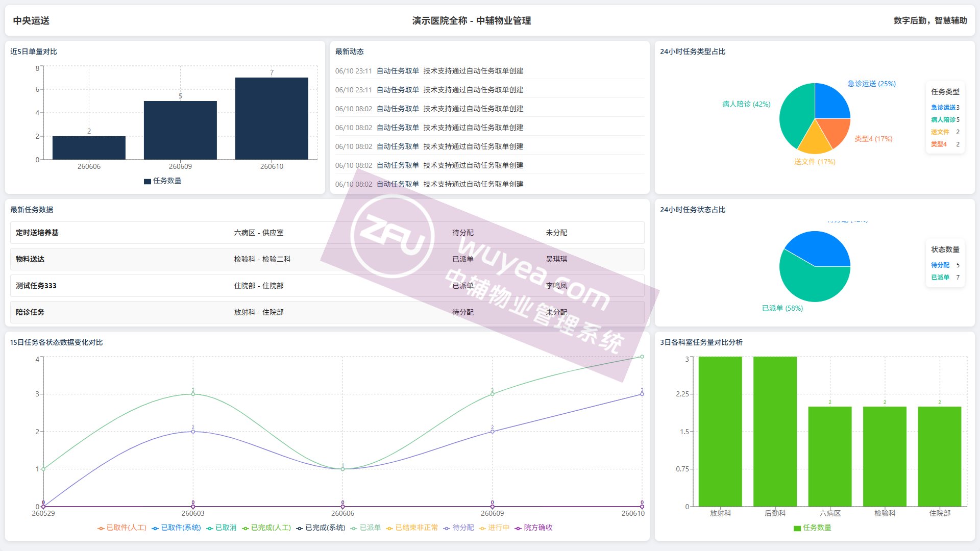Image resolution: width=980 pixels, height=551 pixels.
Task: Select the yellow 送文件 pie slice
Action: (x=815, y=141)
